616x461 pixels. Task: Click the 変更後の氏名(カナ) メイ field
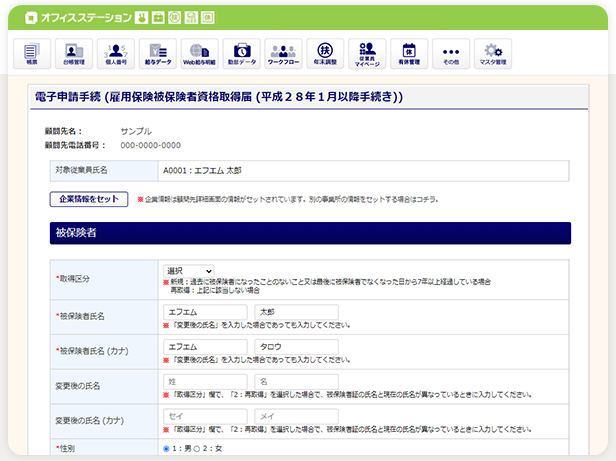[x=297, y=416]
